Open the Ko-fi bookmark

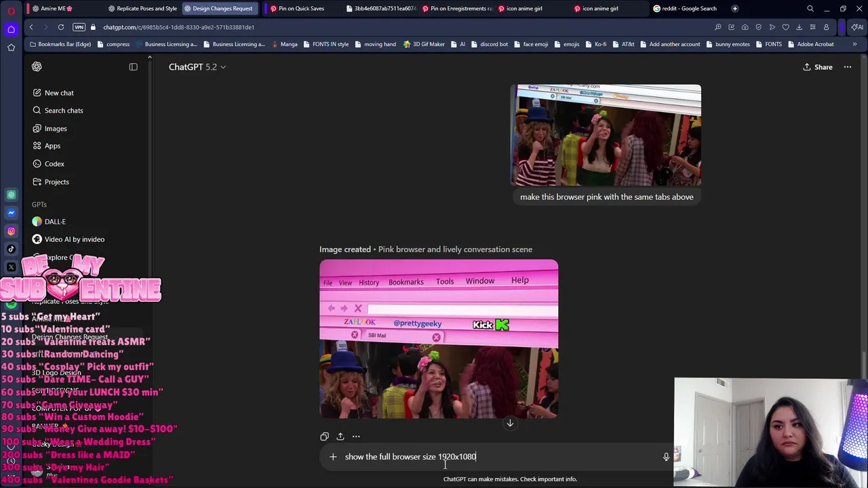click(x=595, y=44)
